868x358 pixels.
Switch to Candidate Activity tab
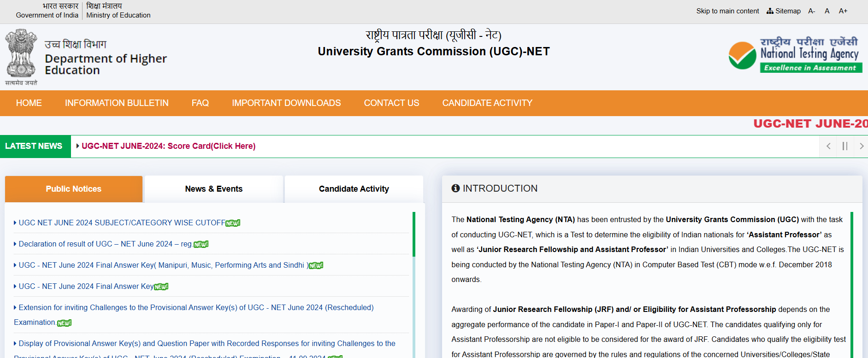(x=354, y=189)
